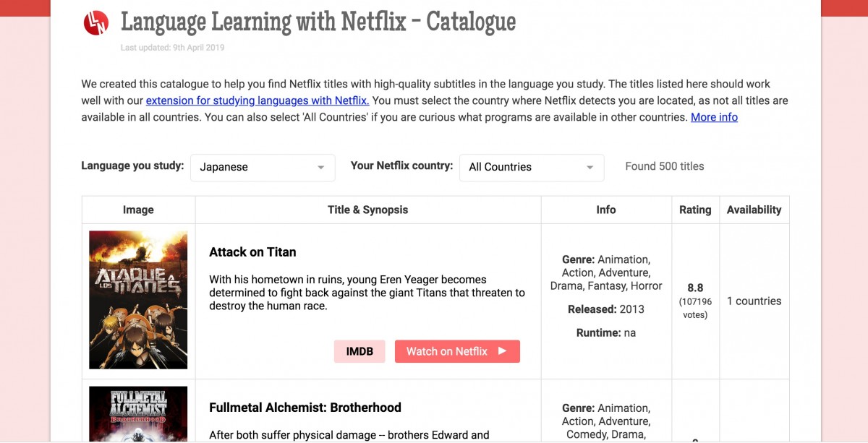
Task: Open the extension for studying languages link
Action: click(x=258, y=100)
